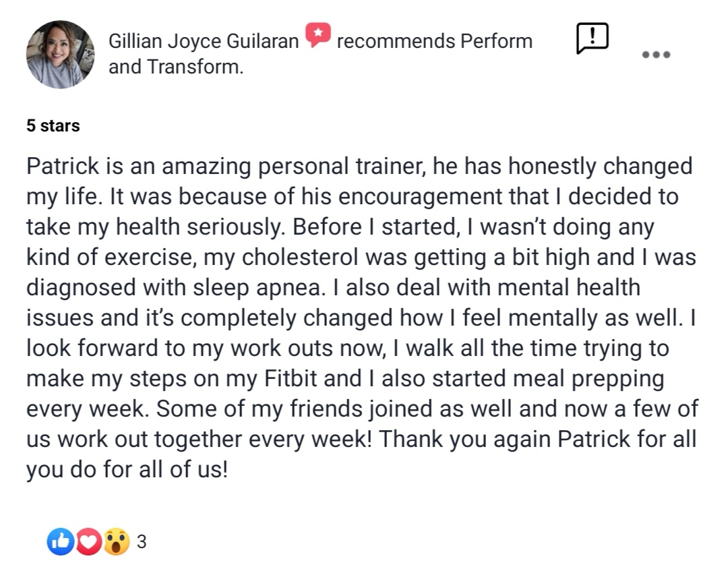Click the yellow Wow reaction emoji
Viewport: 728px width, 573px height.
coord(117,541)
